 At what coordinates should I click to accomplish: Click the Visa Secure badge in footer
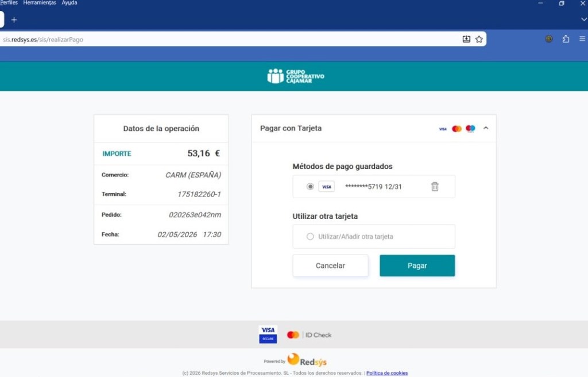tap(268, 334)
